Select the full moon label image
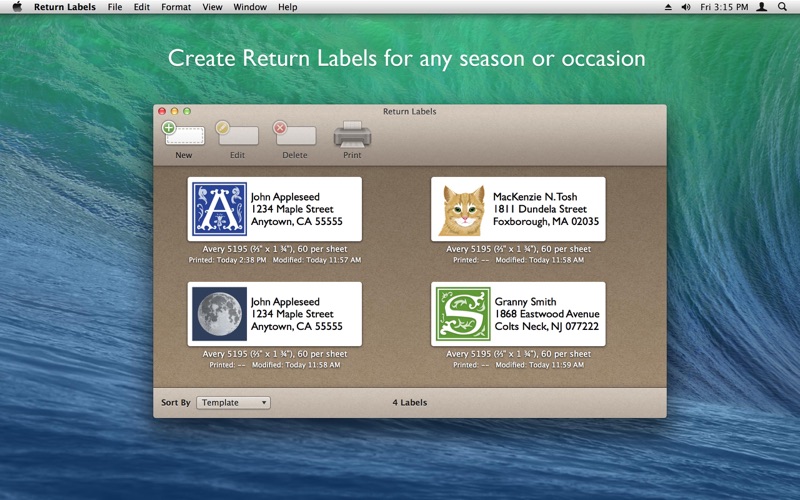This screenshot has width=800, height=500. pyautogui.click(x=219, y=314)
